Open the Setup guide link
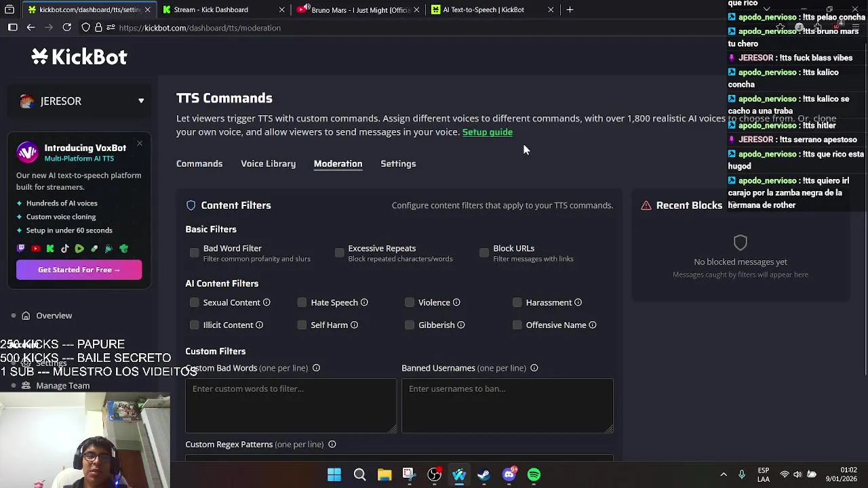868x488 pixels. (x=487, y=132)
